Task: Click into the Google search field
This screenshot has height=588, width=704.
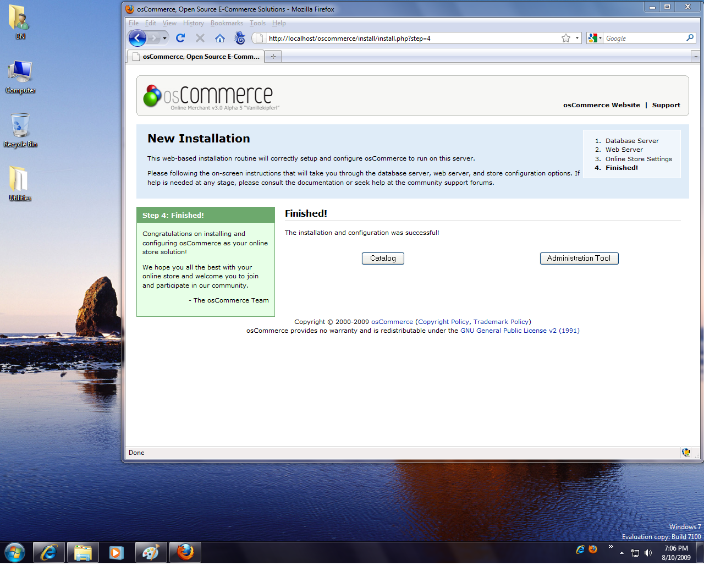Action: (642, 38)
